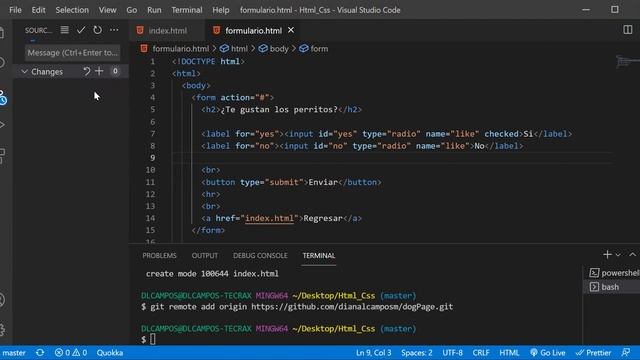Screen dimensions: 640x360
Task: Open the Source Control activity bar icon
Action: coord(2,98)
